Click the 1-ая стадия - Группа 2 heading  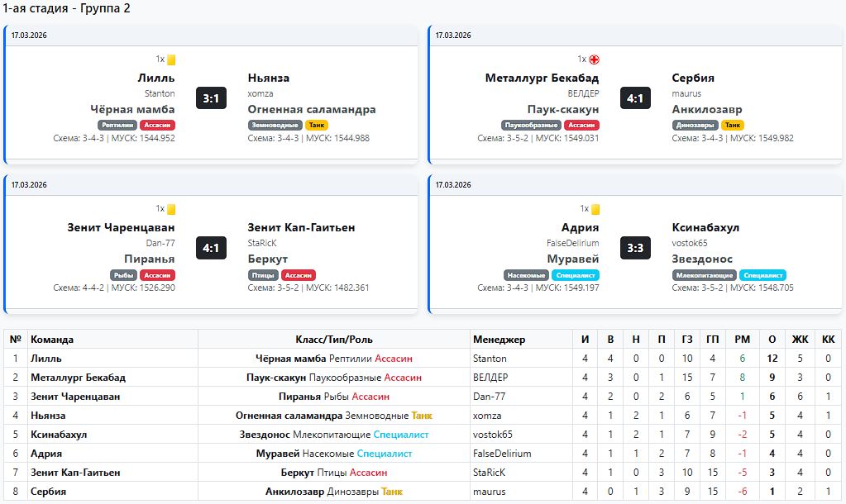click(66, 9)
